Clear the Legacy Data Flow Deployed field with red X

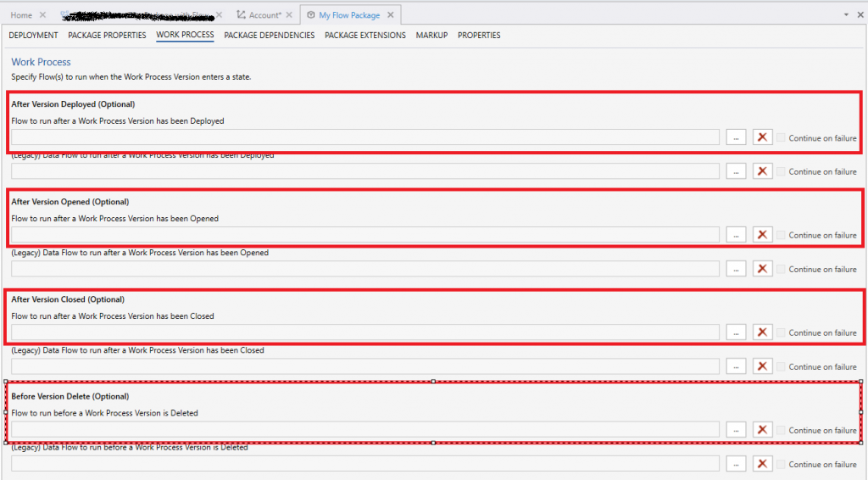(x=762, y=171)
